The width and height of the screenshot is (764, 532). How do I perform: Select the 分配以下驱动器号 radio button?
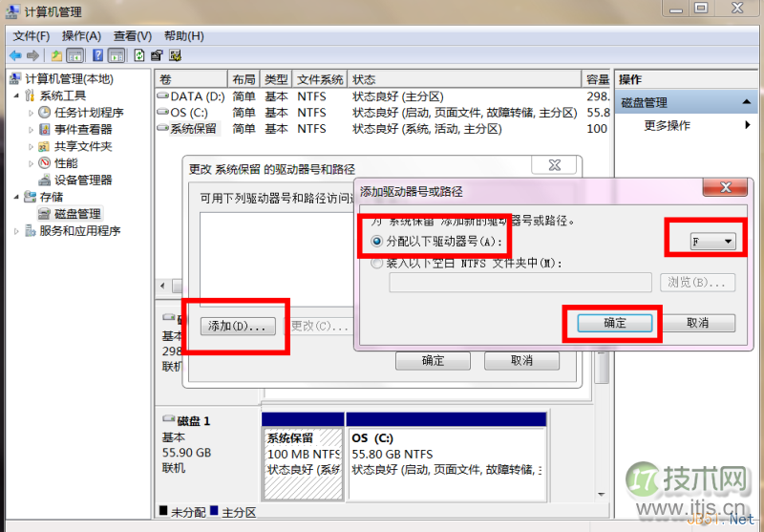[x=376, y=241]
